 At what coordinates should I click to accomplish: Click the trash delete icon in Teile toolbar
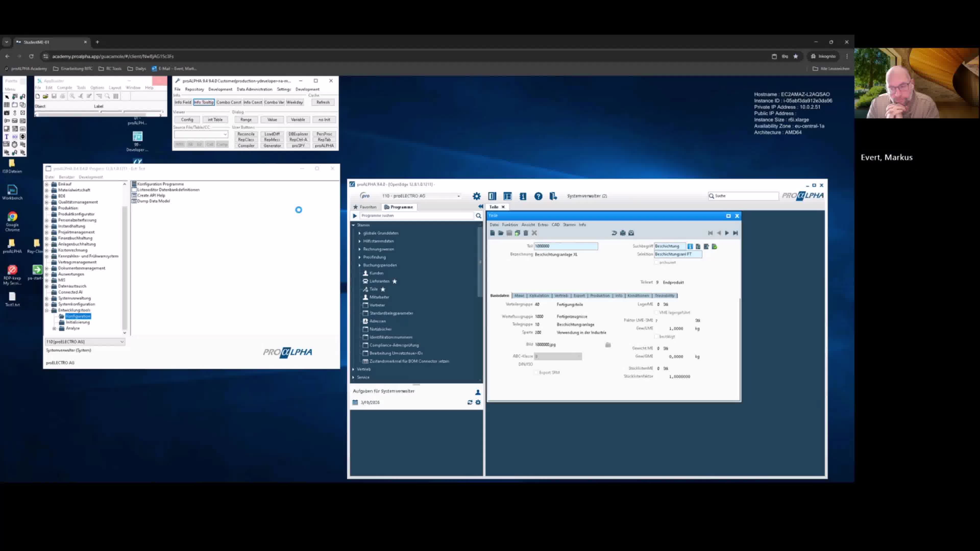click(x=526, y=233)
